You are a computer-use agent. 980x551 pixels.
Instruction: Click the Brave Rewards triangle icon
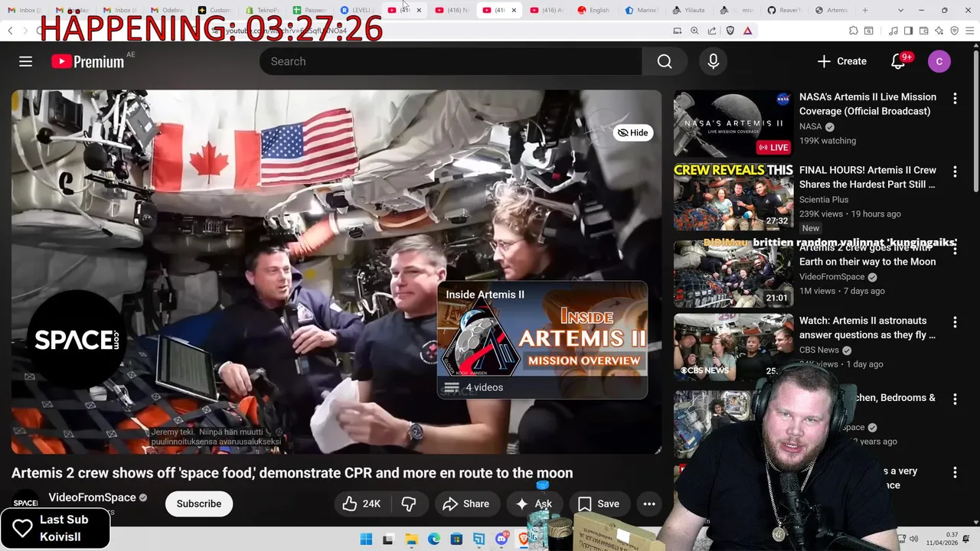pyautogui.click(x=747, y=31)
